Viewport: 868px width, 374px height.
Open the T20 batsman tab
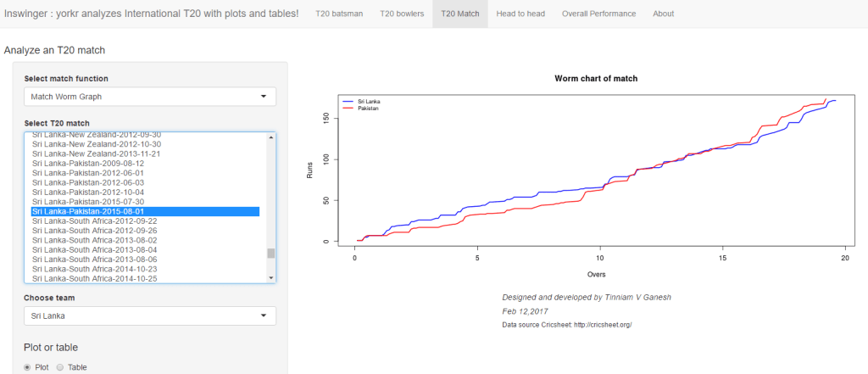(x=338, y=14)
